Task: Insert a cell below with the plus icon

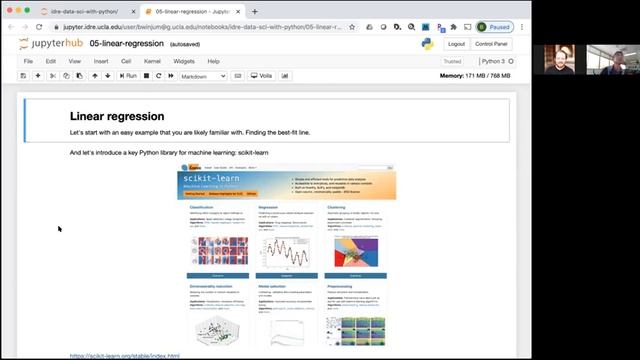Action: (x=38, y=76)
